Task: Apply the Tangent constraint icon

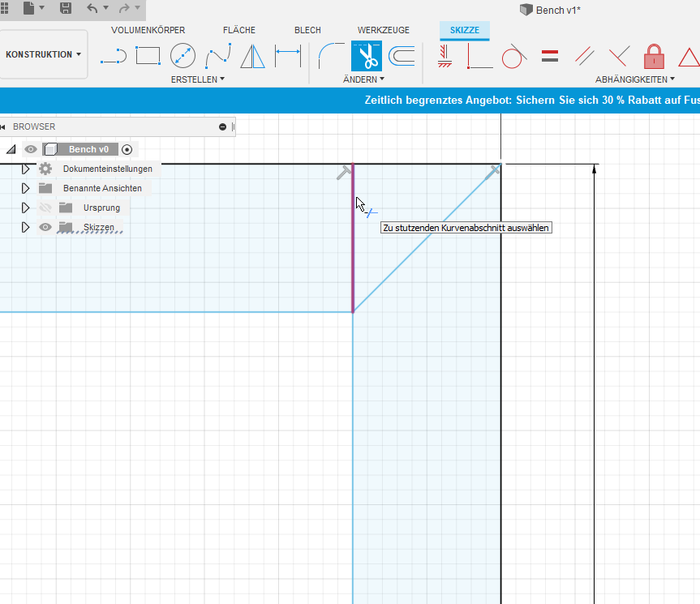Action: pyautogui.click(x=513, y=56)
